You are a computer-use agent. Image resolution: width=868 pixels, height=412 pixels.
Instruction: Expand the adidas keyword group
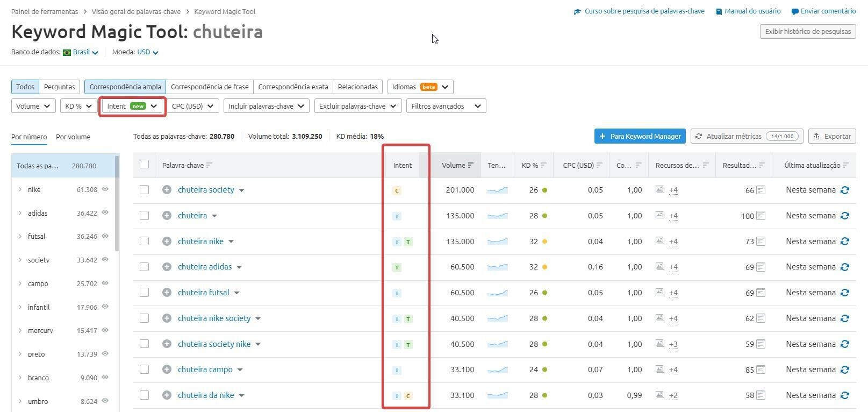(x=20, y=213)
